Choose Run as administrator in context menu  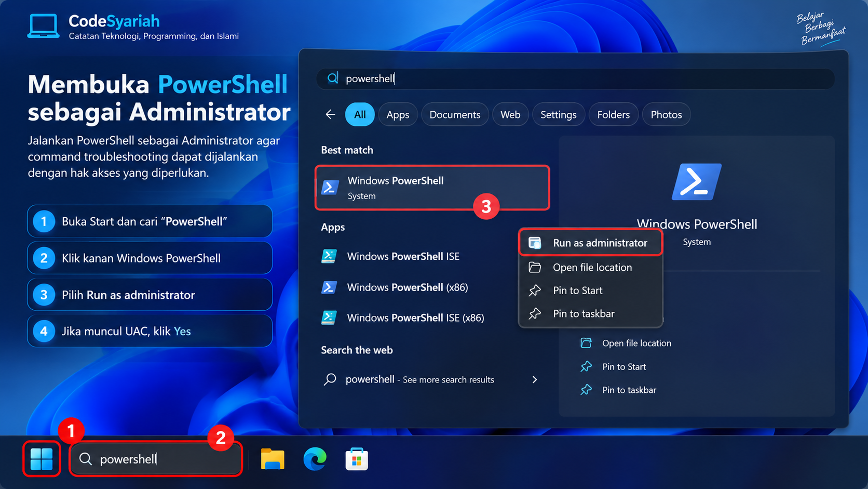(x=591, y=243)
